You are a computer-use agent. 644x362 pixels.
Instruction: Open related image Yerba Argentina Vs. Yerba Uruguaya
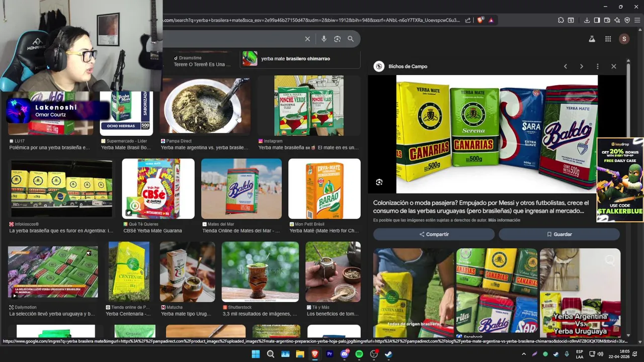click(580, 293)
